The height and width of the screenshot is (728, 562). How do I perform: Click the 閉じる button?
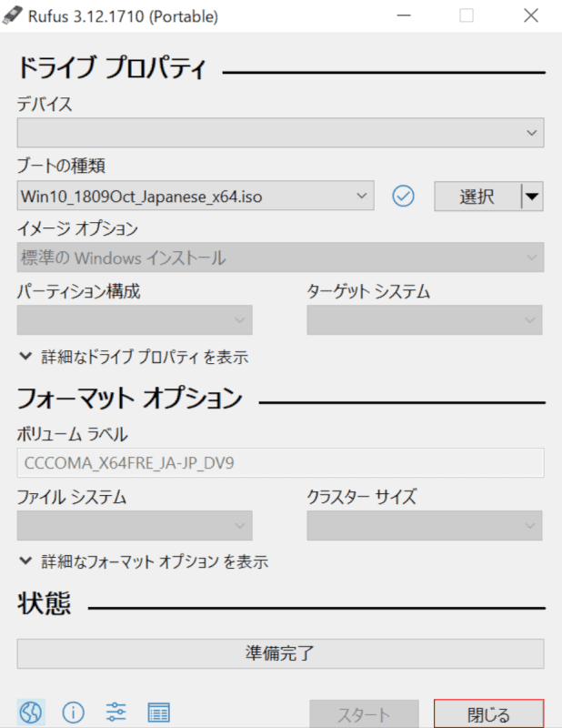(x=488, y=714)
